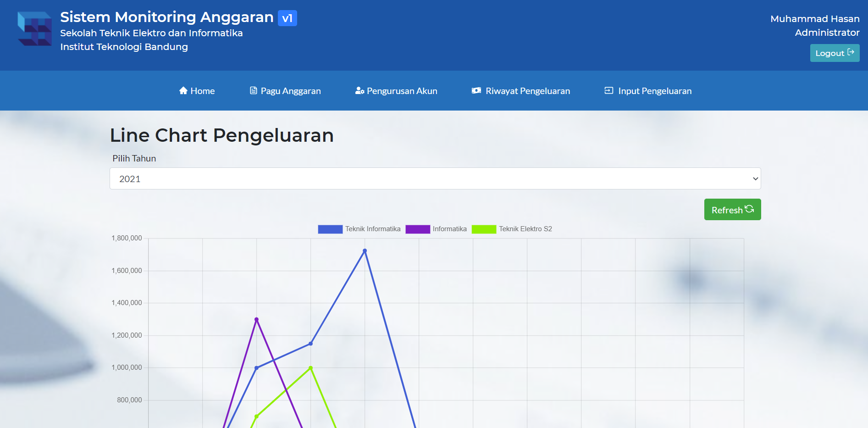Click the Pilih Tahun label
Image resolution: width=868 pixels, height=428 pixels.
pos(134,158)
